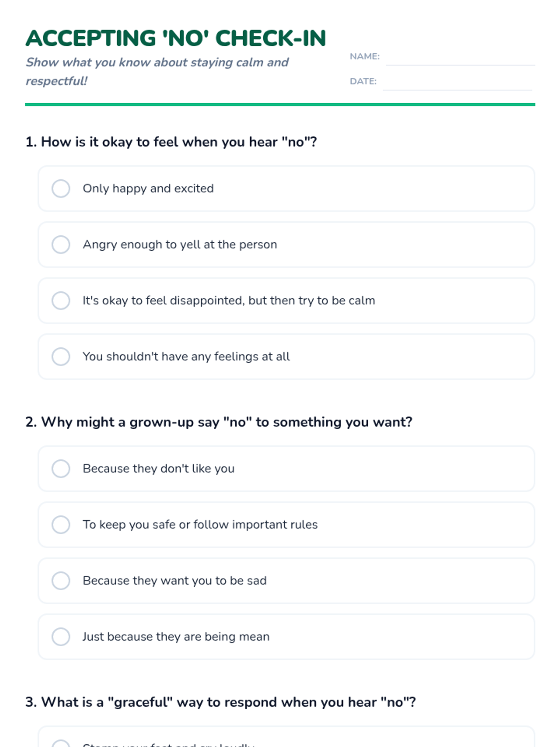Click the 'DATE:' label
The height and width of the screenshot is (747, 560).
[363, 81]
